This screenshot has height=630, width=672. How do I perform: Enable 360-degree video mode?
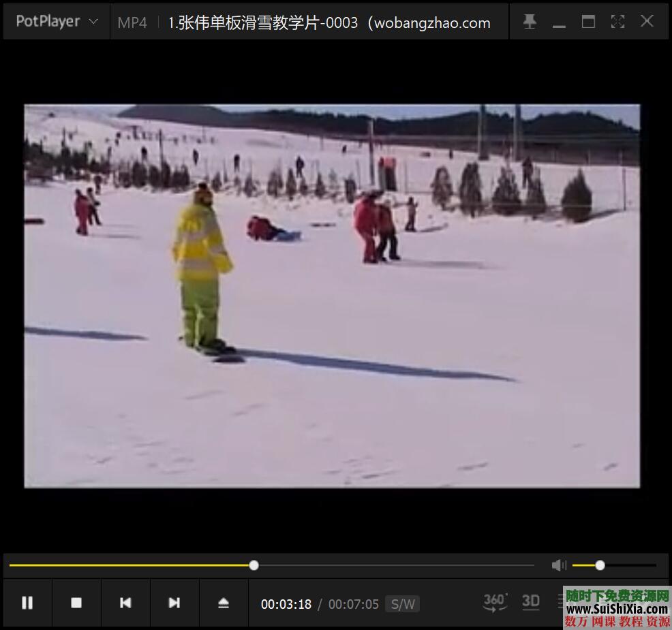[495, 602]
